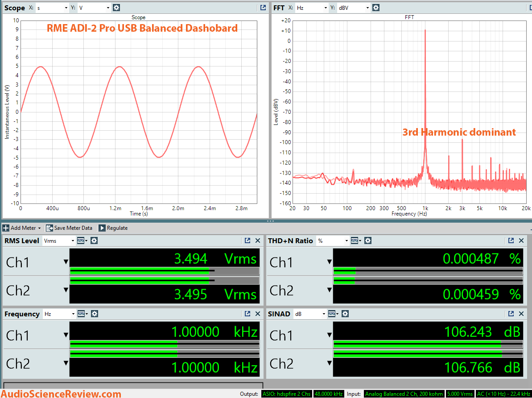This screenshot has height=398, width=532.
Task: Expand THD+N Ratio Ch2 arrow
Action: (330, 290)
